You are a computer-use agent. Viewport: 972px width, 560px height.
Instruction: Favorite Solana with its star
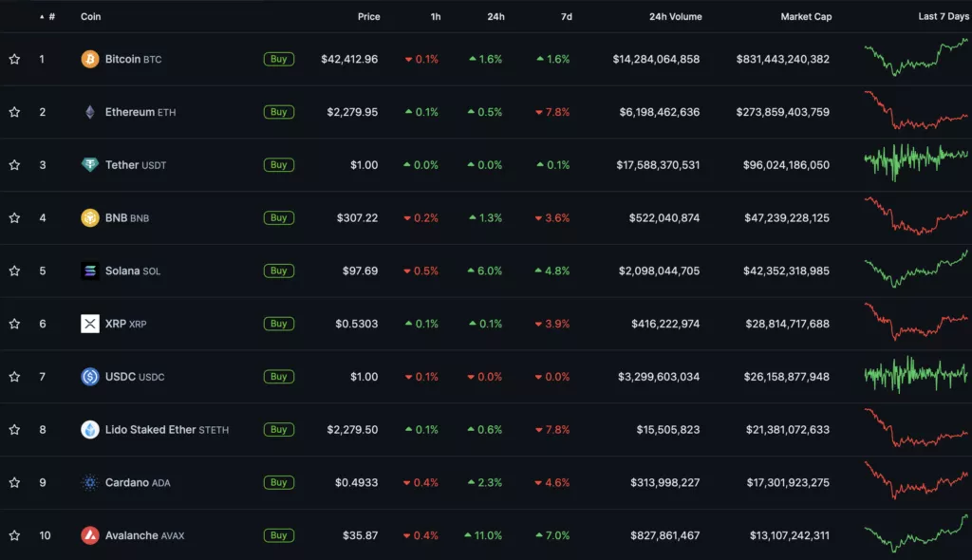(14, 271)
